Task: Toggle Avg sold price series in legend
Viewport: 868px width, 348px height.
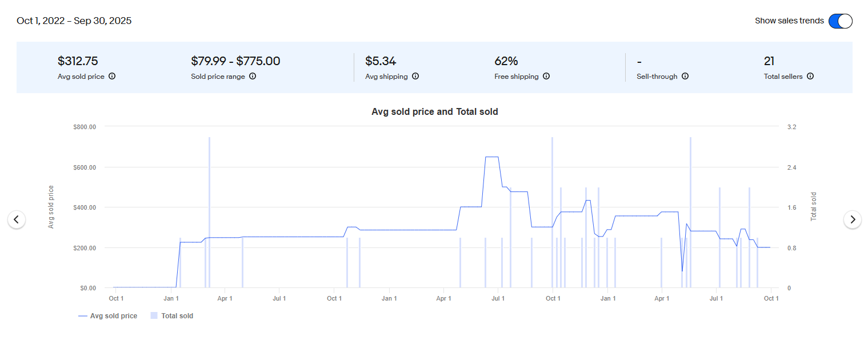Action: pos(113,316)
